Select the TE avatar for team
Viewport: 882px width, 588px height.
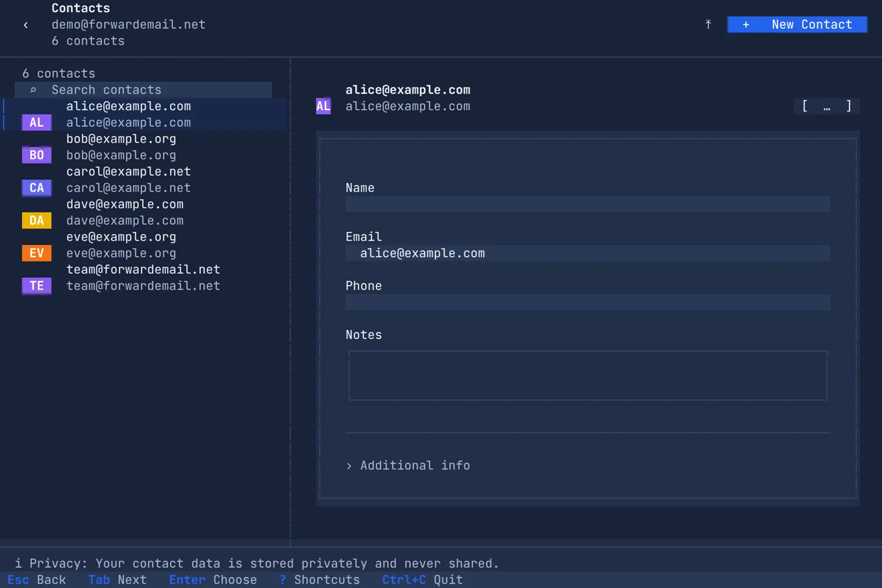[x=37, y=286]
